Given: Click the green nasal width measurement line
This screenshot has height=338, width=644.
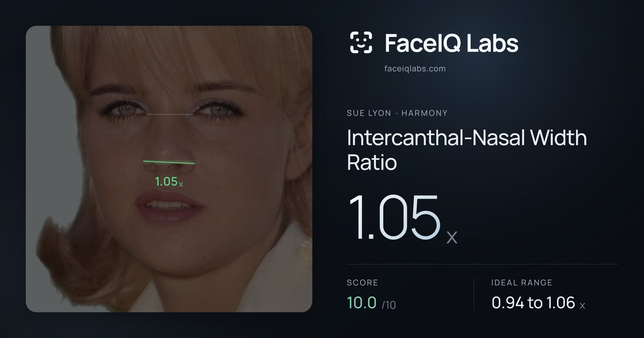Looking at the screenshot, I should click(x=169, y=162).
